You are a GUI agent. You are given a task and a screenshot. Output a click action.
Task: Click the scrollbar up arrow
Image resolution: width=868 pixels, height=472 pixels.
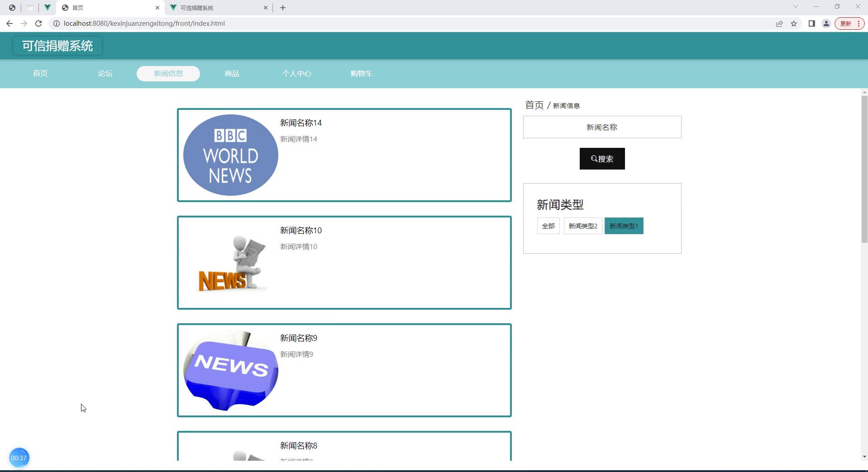coord(864,92)
